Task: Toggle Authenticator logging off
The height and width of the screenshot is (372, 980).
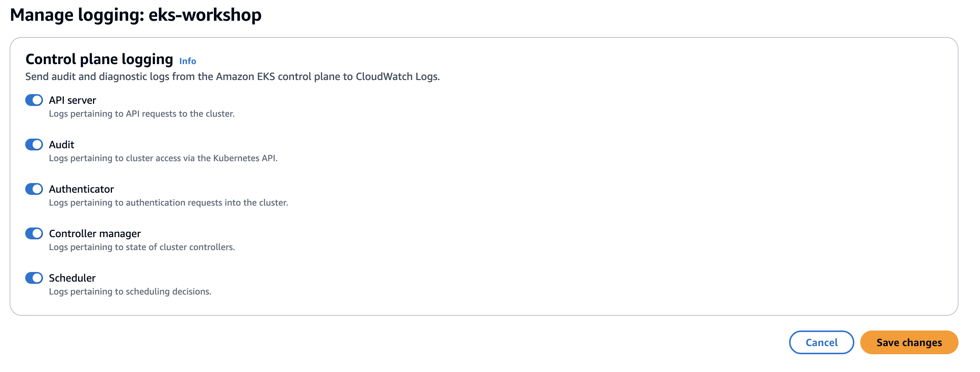Action: click(x=33, y=189)
